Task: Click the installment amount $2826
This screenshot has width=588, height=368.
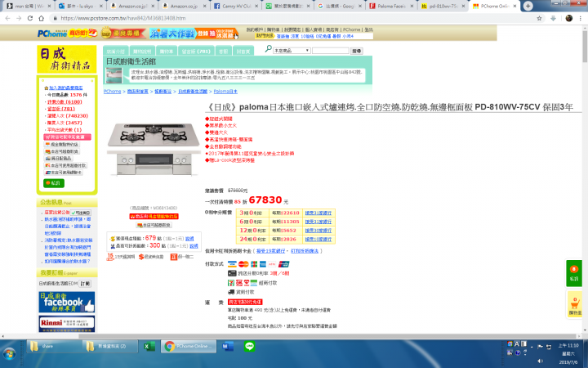Action: (x=288, y=239)
